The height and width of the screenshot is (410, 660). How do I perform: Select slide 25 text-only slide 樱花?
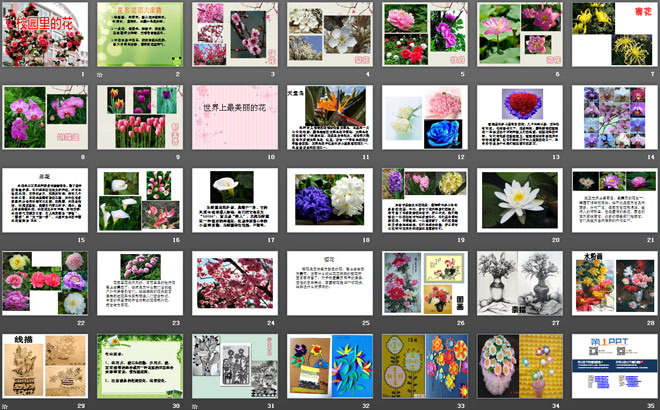click(330, 283)
